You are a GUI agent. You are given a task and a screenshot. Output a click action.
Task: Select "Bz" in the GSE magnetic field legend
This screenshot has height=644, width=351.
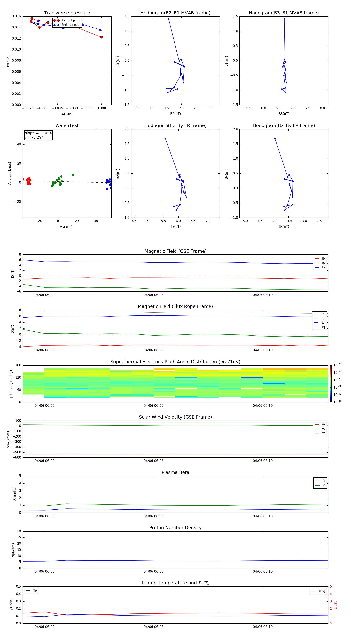point(320,268)
